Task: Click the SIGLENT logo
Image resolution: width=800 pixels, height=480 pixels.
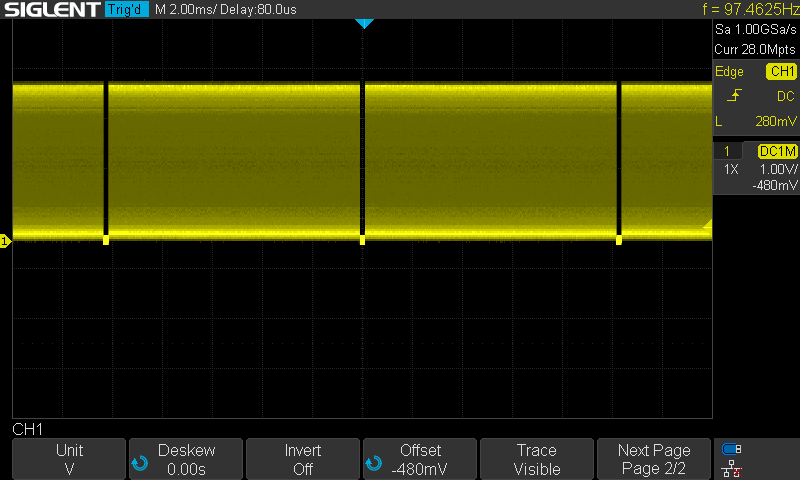Action: (52, 9)
